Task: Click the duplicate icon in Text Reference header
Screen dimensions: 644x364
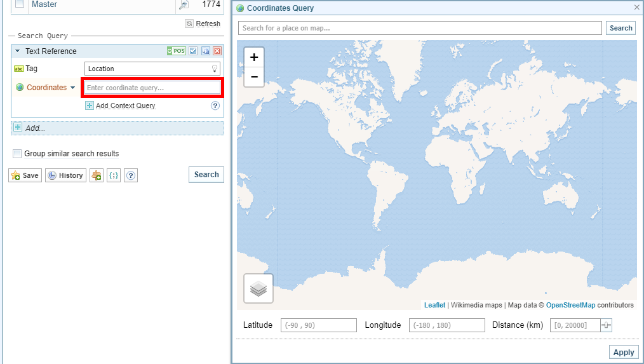Action: point(206,51)
